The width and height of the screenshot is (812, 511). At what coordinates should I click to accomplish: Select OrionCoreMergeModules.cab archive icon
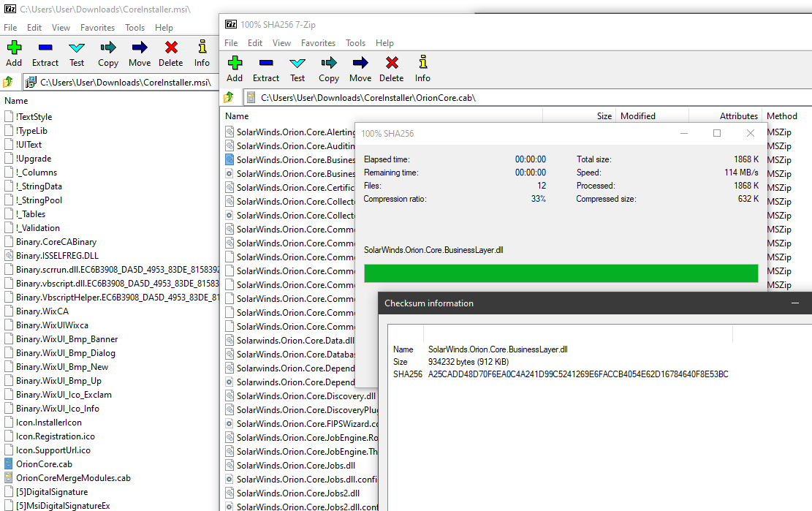(8, 478)
